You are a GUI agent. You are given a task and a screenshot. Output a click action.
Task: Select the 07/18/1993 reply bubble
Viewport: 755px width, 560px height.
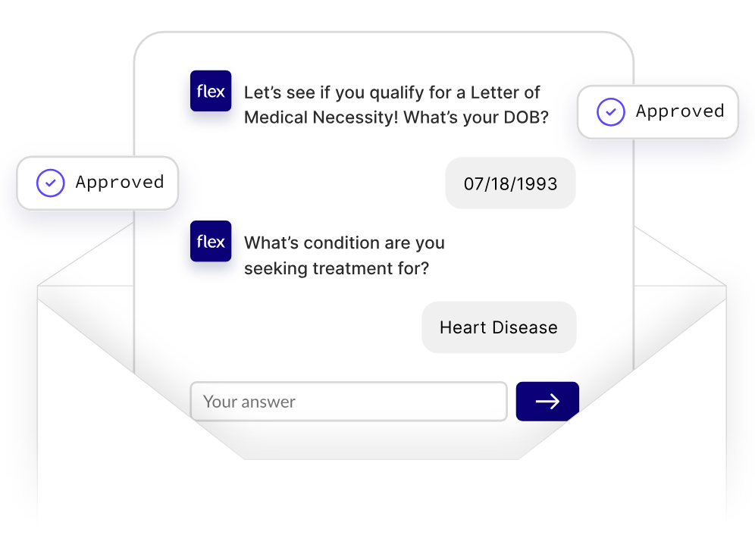point(510,183)
